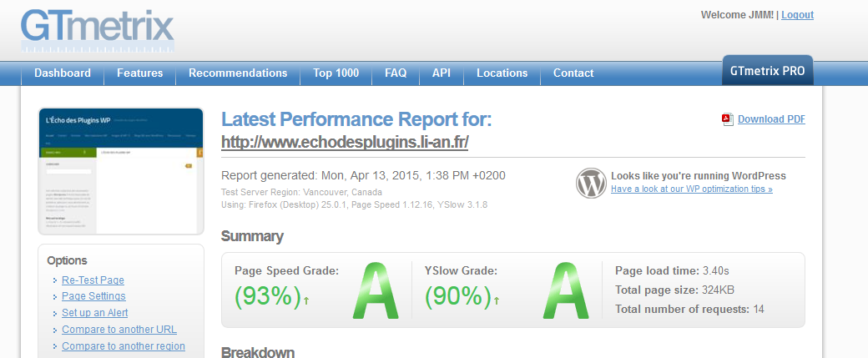Click the YSlow up arrow indicator
This screenshot has width=868, height=358.
pyautogui.click(x=496, y=300)
